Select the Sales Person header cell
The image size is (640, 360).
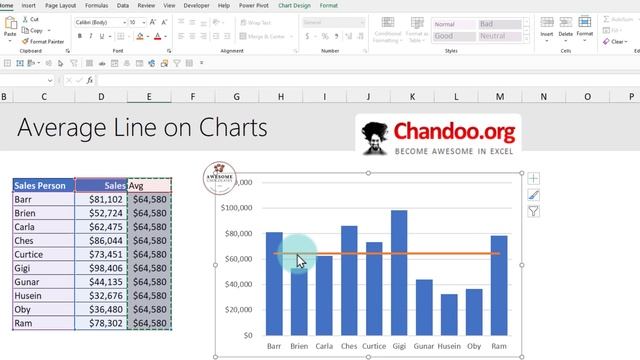44,185
